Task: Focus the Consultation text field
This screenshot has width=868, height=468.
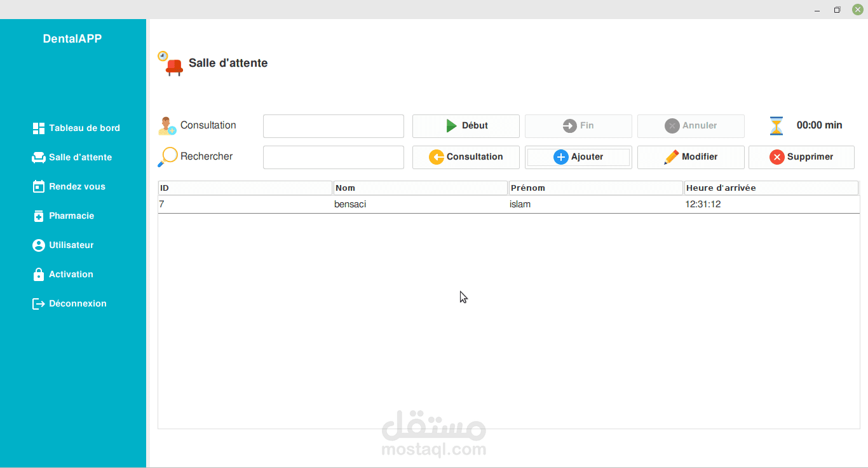Action: [x=334, y=126]
